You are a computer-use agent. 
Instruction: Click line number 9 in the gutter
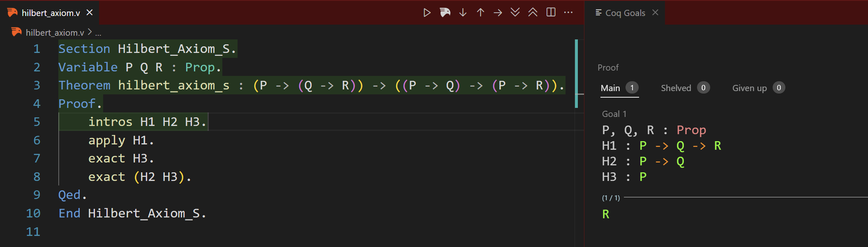tap(37, 195)
